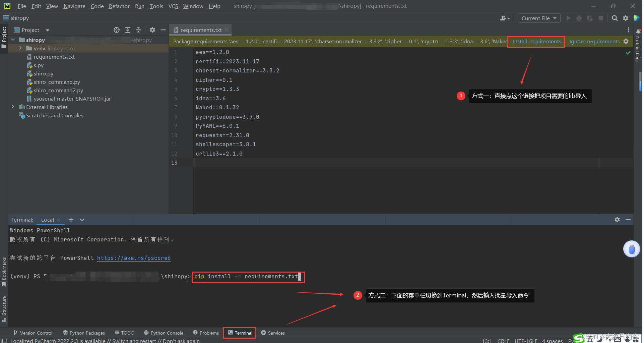This screenshot has width=644, height=343.
Task: Open the Help menu
Action: tap(214, 6)
